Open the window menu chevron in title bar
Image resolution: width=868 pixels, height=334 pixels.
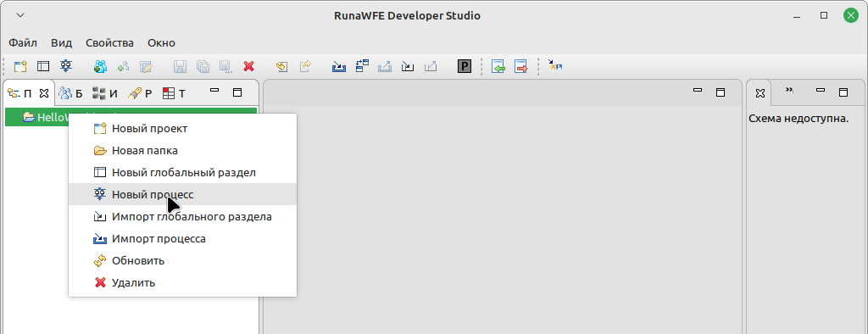20,15
